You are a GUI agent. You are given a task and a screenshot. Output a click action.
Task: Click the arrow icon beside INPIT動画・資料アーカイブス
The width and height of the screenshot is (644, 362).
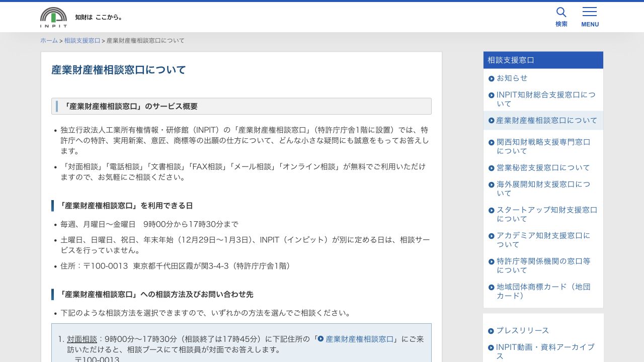click(492, 347)
